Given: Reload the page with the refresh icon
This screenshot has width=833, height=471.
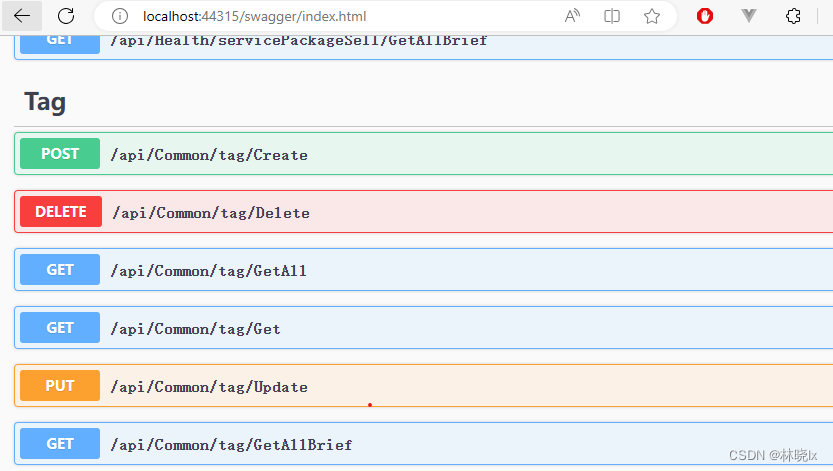Looking at the screenshot, I should pos(66,16).
